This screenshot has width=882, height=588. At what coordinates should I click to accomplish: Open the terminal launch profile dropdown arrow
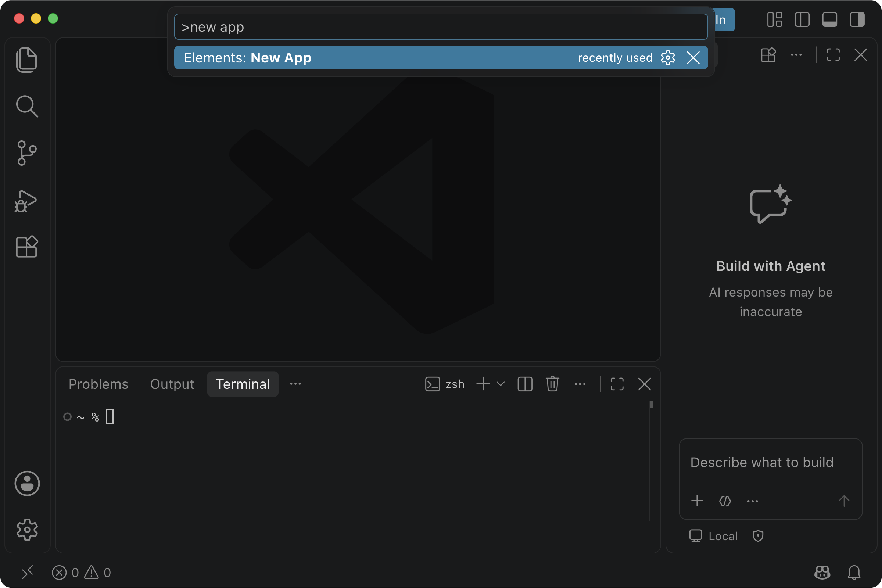point(501,384)
